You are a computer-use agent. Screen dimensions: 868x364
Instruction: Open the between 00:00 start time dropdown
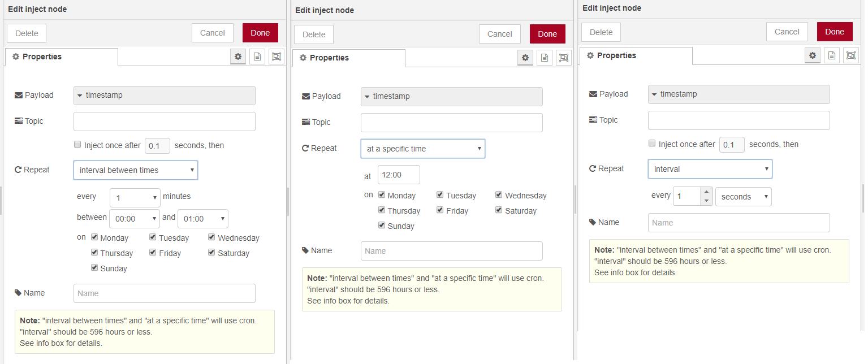(x=135, y=219)
